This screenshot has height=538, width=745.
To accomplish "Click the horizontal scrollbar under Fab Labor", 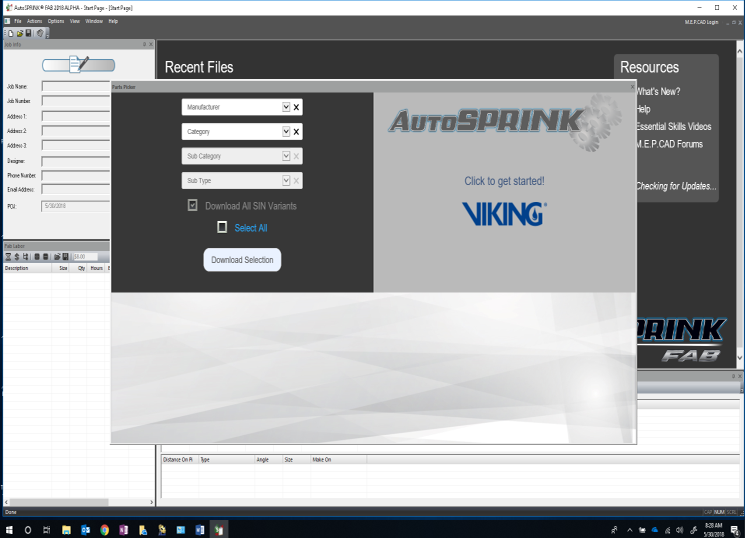I will (78, 502).
